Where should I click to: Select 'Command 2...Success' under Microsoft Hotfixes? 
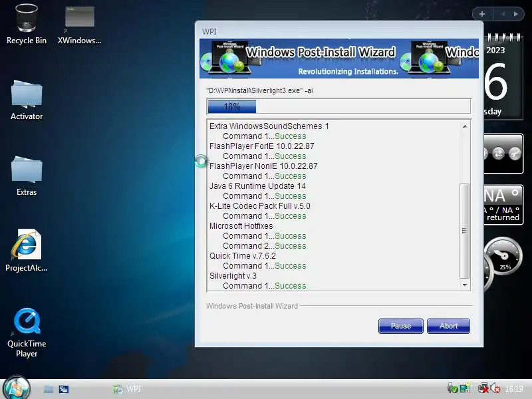pos(264,246)
